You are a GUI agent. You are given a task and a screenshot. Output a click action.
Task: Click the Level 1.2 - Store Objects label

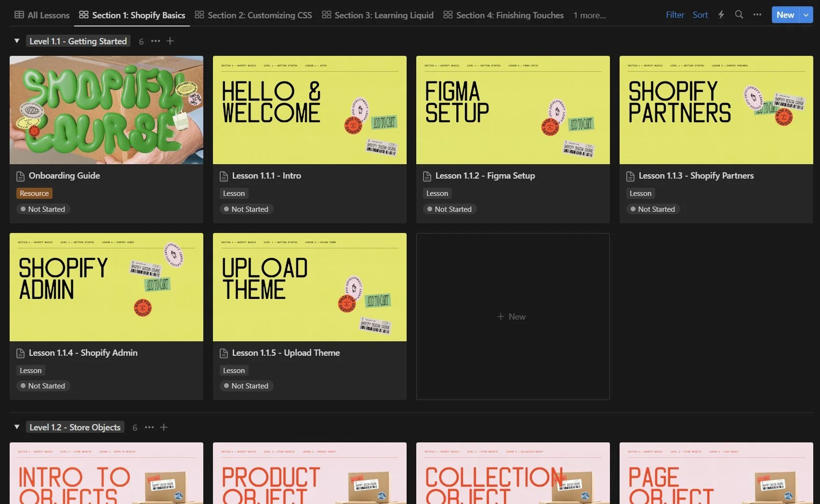[x=75, y=427]
